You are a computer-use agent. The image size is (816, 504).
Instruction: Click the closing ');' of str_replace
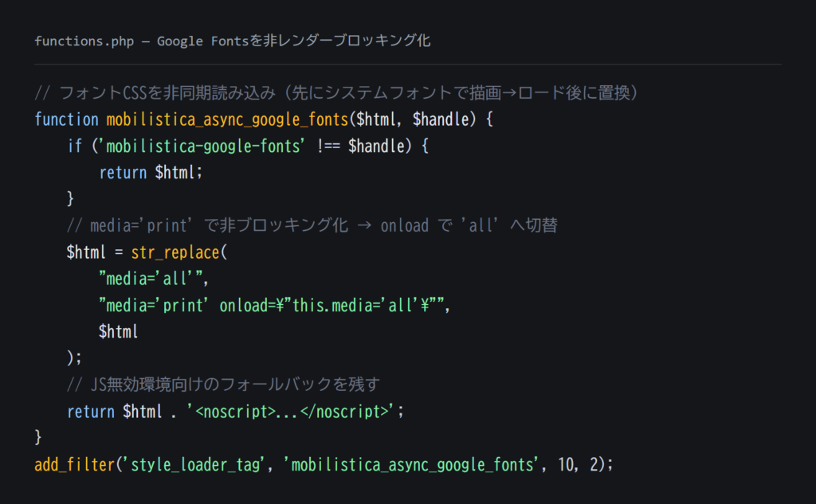(74, 357)
